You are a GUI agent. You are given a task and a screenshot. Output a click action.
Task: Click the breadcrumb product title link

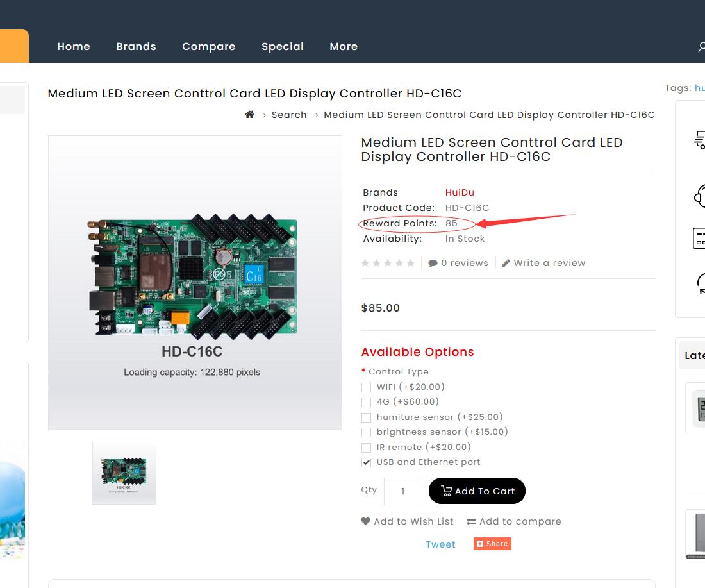(489, 115)
